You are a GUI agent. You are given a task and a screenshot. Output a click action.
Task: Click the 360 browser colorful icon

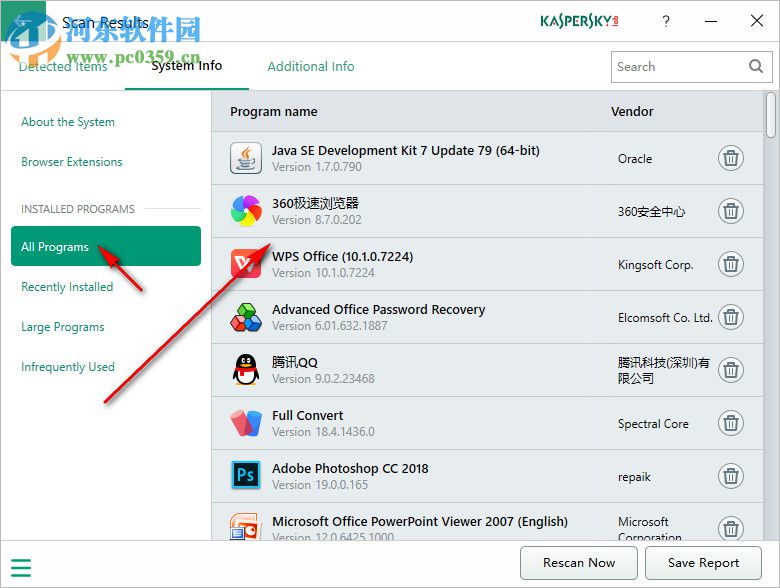coord(246,211)
